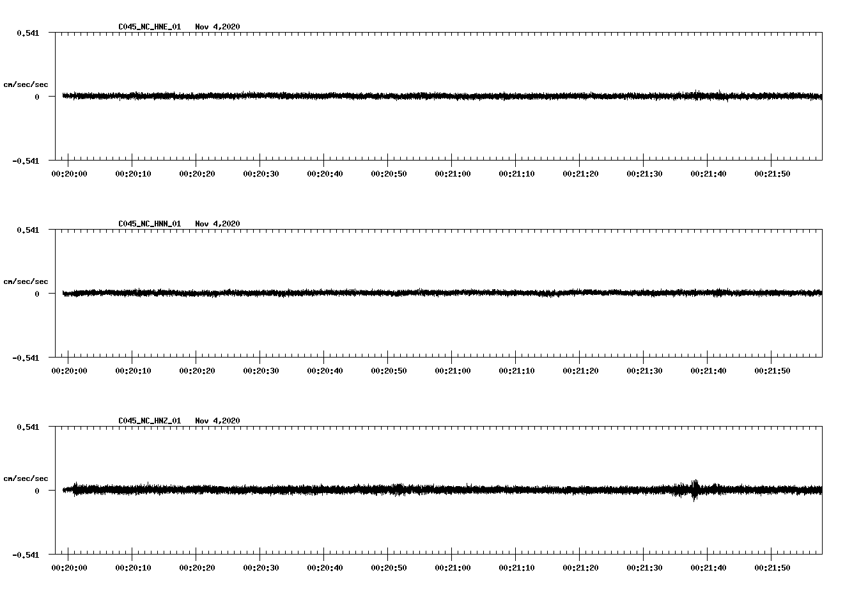The width and height of the screenshot is (868, 591).
Task: Click the C045_NC_HNZ_01 channel title
Action: (148, 421)
